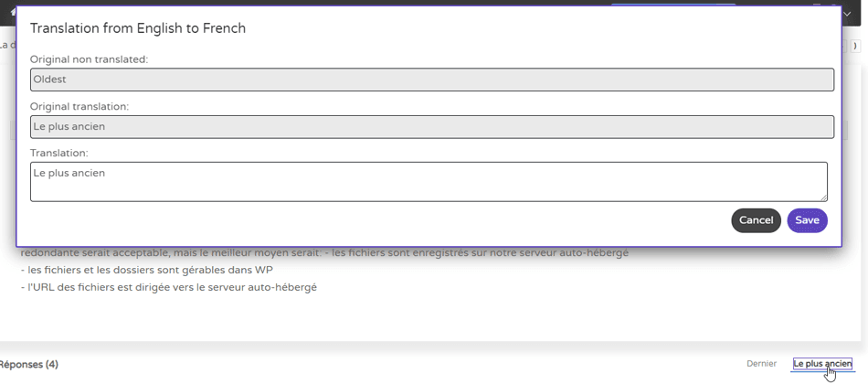Sort replies by 'Le plus ancien'

pyautogui.click(x=821, y=364)
